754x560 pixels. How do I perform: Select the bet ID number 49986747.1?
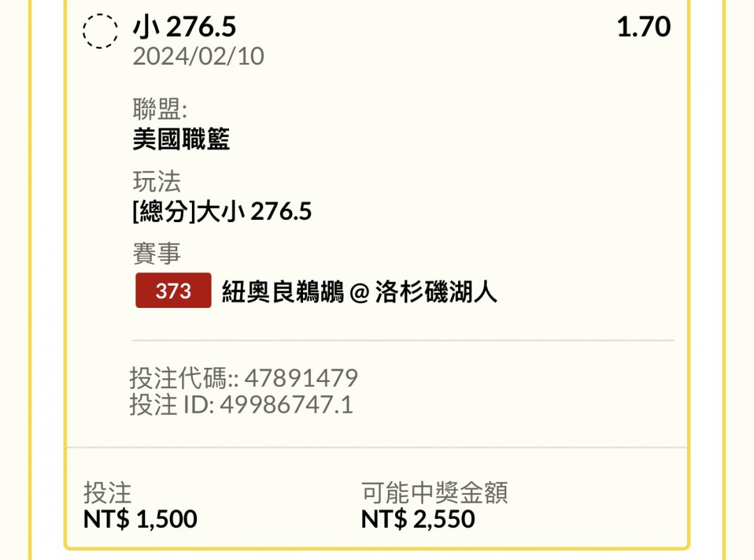[x=287, y=405]
